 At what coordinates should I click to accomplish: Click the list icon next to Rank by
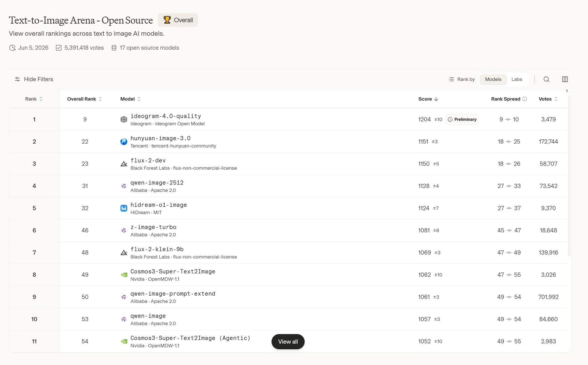pos(451,79)
